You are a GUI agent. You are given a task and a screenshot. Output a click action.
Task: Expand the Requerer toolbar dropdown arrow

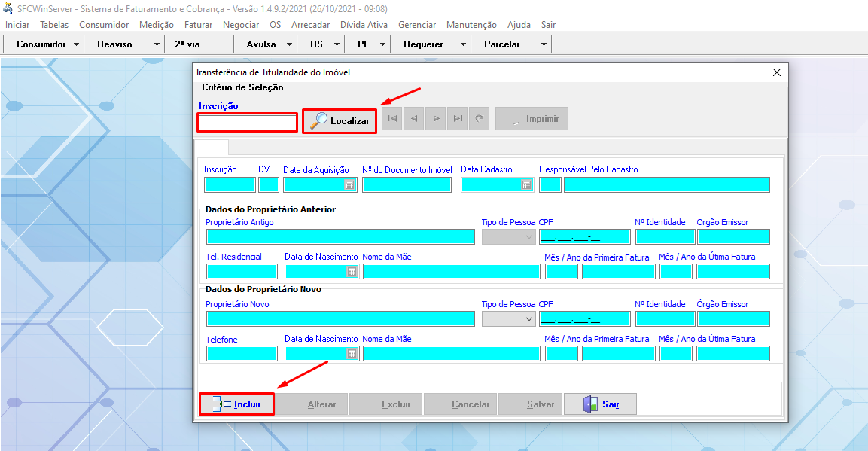click(x=464, y=44)
